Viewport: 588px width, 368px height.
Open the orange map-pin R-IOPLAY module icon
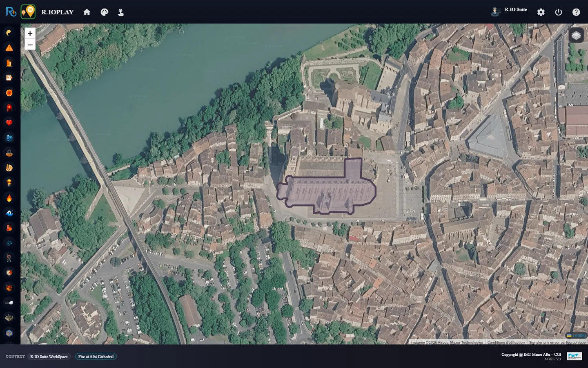click(28, 12)
